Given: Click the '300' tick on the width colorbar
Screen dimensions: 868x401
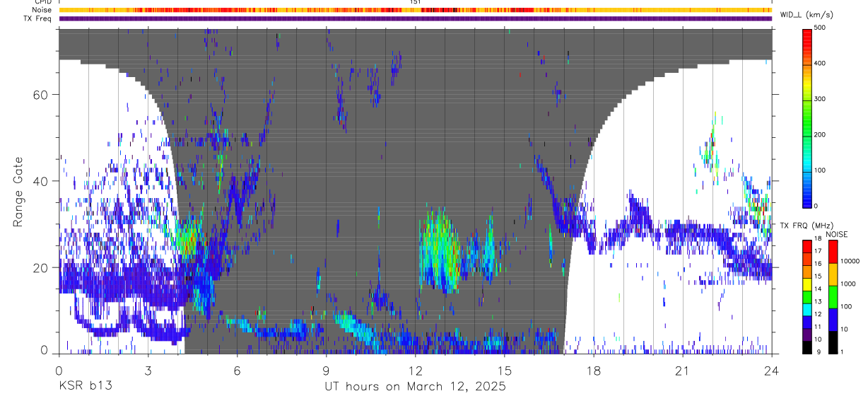Looking at the screenshot, I should pyautogui.click(x=821, y=99).
